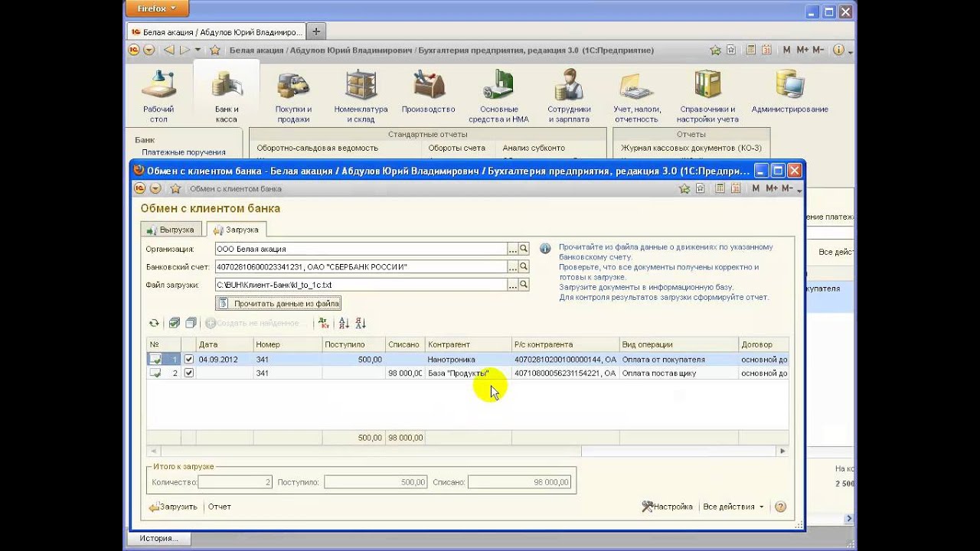Open Оборотно-сальдовая ведомость report link

[x=317, y=148]
